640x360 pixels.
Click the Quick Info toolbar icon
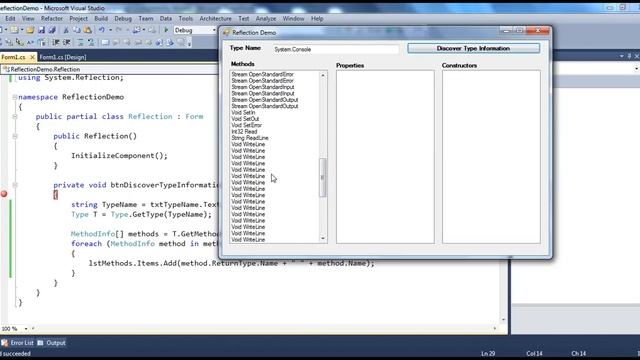(20, 42)
